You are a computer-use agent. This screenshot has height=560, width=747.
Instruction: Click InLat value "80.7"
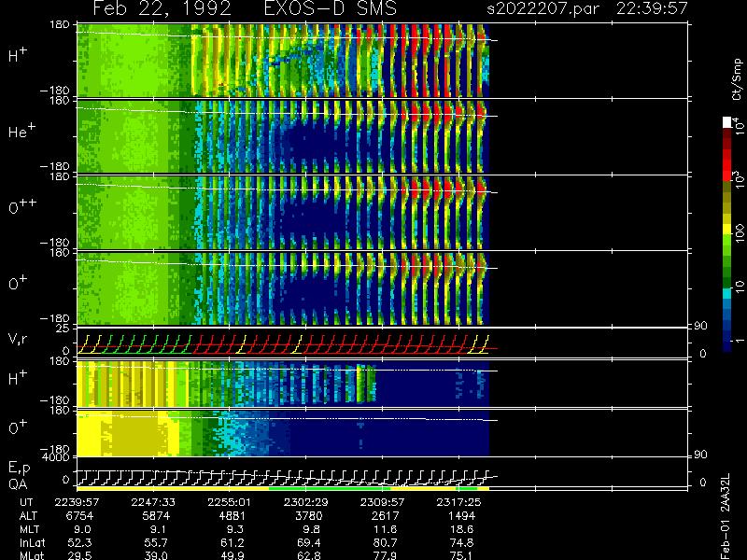point(385,542)
